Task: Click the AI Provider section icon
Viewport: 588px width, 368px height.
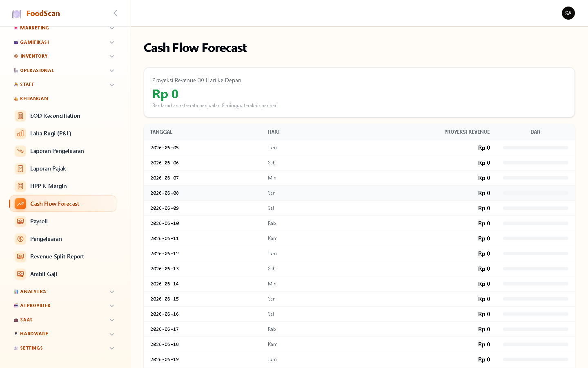Action: [x=16, y=305]
